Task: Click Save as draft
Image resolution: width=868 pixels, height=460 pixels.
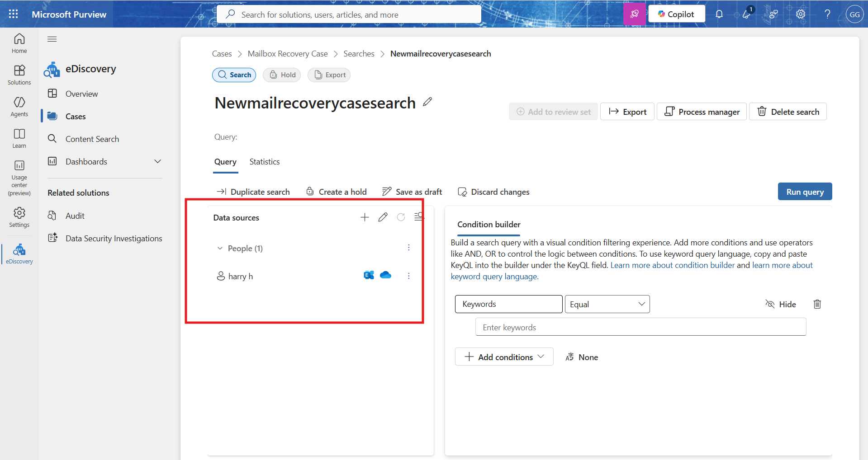Action: (412, 192)
